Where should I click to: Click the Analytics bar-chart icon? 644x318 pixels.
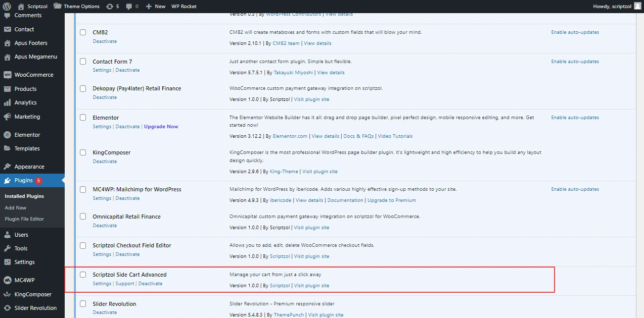pyautogui.click(x=7, y=102)
